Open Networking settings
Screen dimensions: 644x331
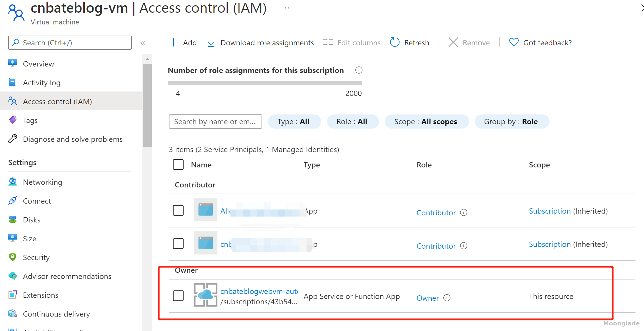(x=42, y=182)
